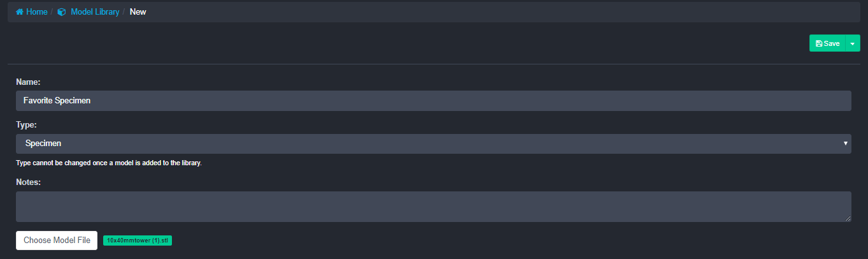Click the Model Library cube icon
The width and height of the screenshot is (868, 259).
coord(62,12)
